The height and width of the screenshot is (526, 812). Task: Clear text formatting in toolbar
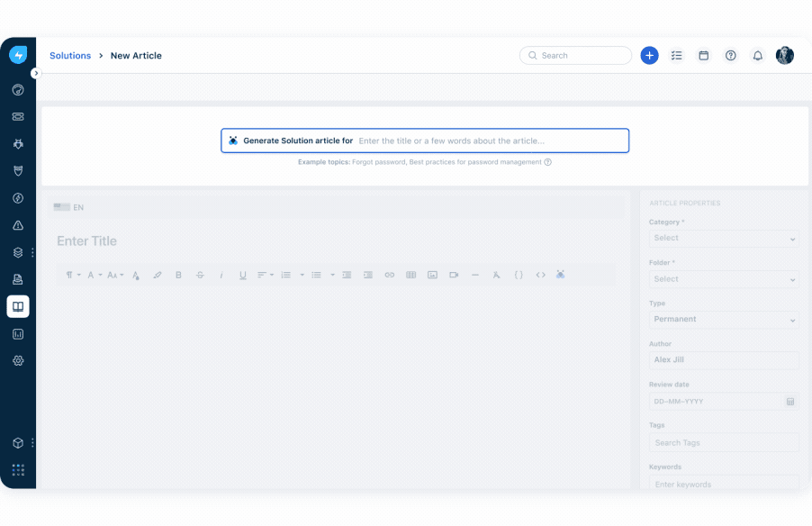[497, 276]
